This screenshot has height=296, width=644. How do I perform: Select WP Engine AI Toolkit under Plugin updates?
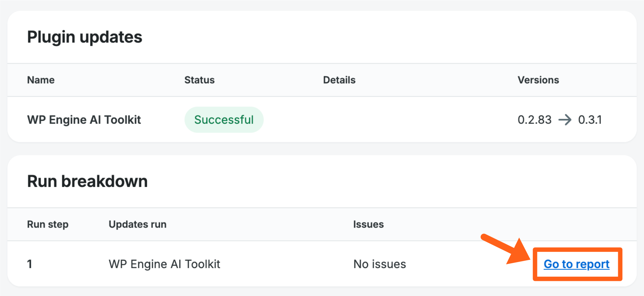[84, 120]
